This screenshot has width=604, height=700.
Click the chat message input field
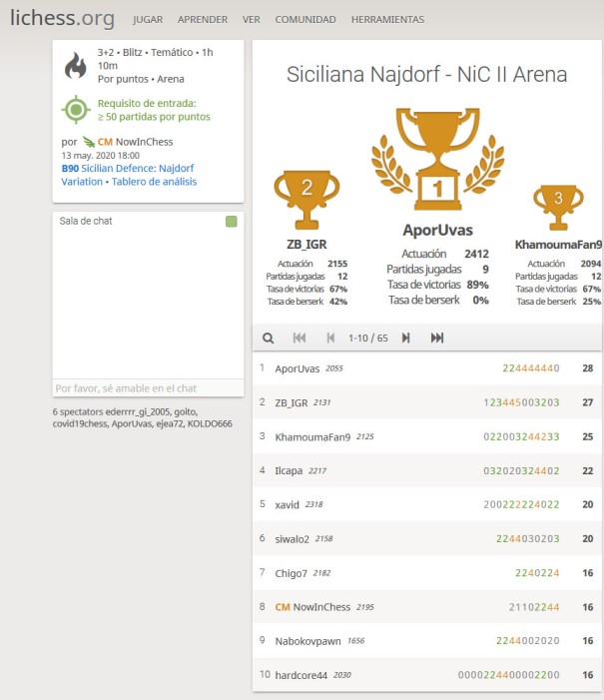[148, 388]
